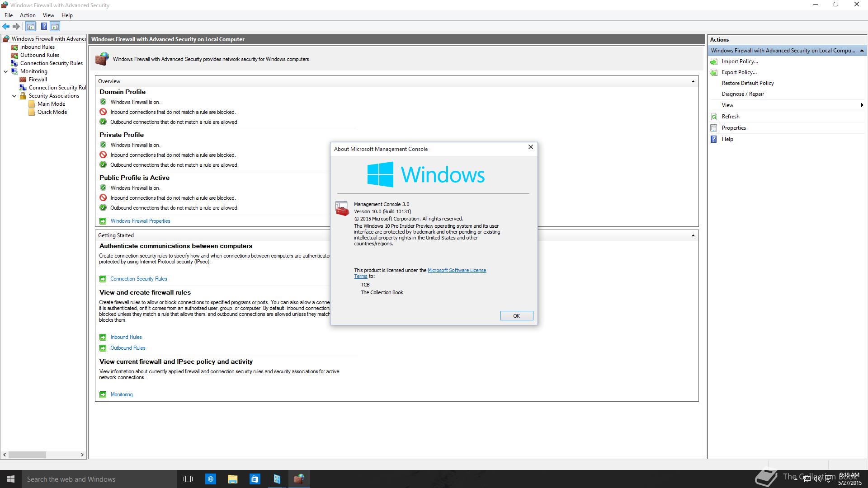
Task: Click Help in Actions pane
Action: click(x=727, y=139)
